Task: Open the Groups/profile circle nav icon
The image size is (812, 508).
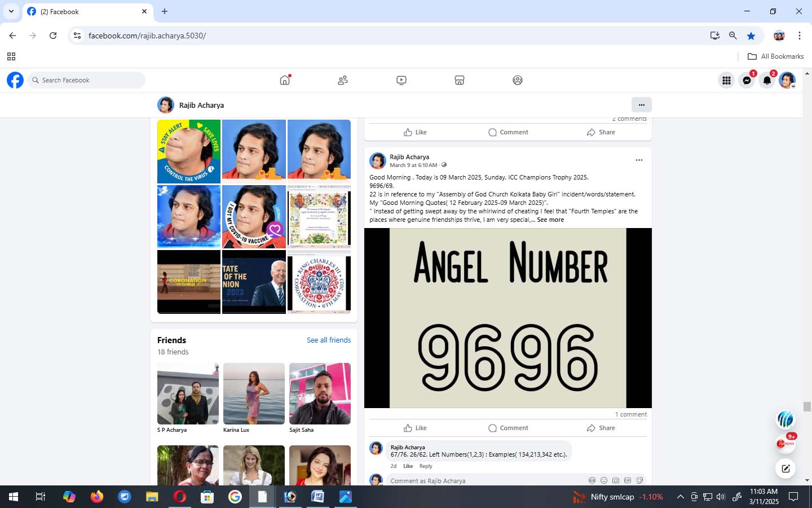Action: (x=518, y=80)
